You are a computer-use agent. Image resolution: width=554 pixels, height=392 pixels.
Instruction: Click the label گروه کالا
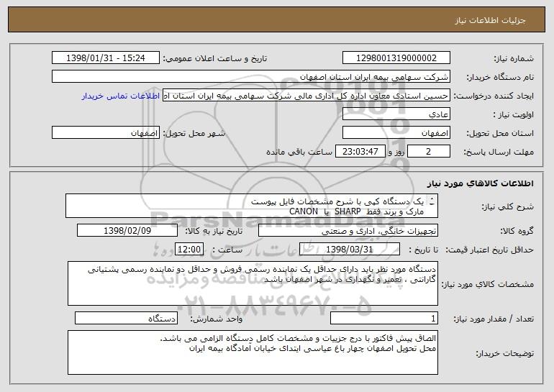click(x=517, y=231)
